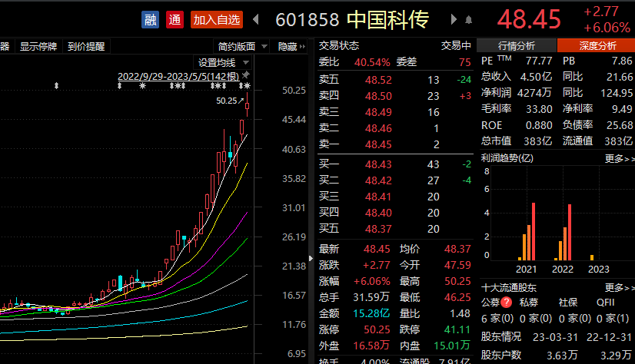Click the 总市值 value 383亿

click(538, 141)
